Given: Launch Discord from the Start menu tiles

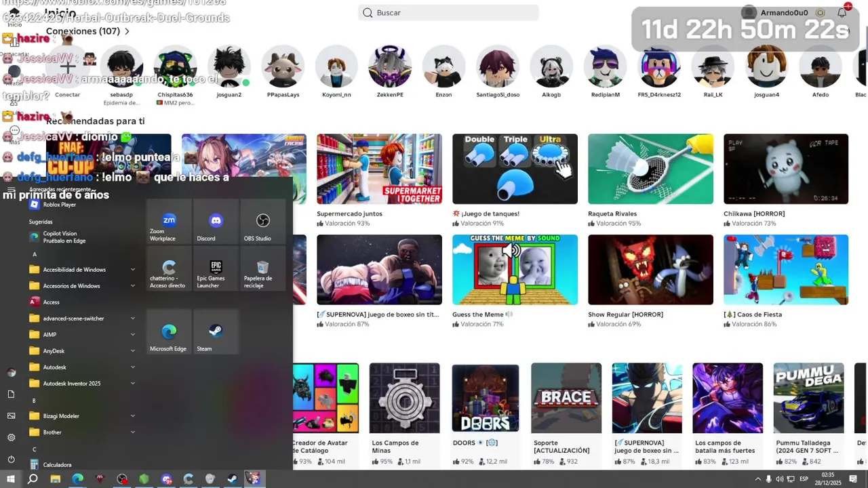Looking at the screenshot, I should [216, 221].
